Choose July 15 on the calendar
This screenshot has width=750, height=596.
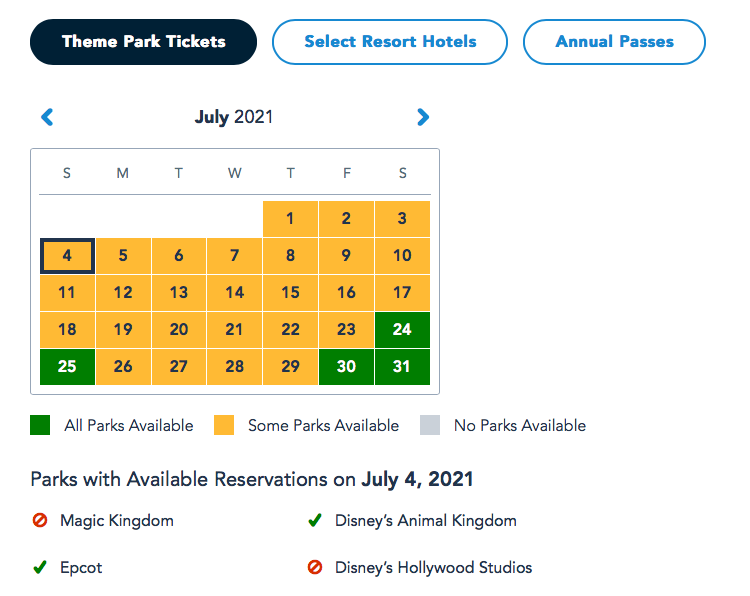pyautogui.click(x=290, y=293)
